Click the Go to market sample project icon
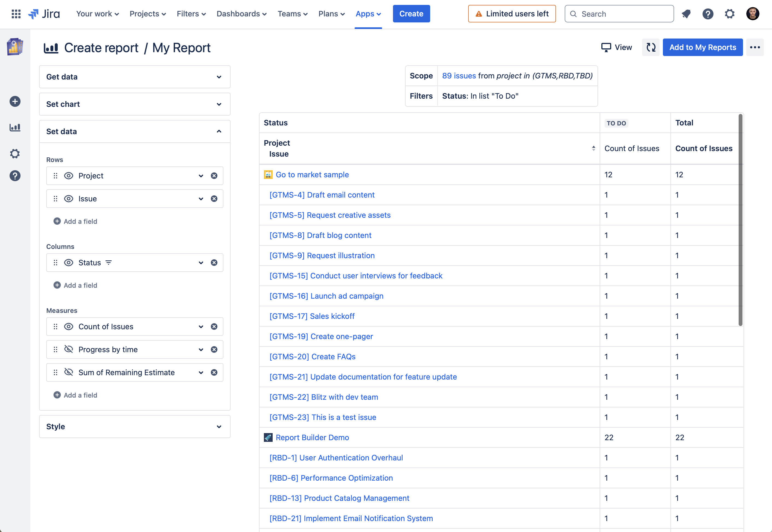Viewport: 772px width, 532px height. coord(268,175)
